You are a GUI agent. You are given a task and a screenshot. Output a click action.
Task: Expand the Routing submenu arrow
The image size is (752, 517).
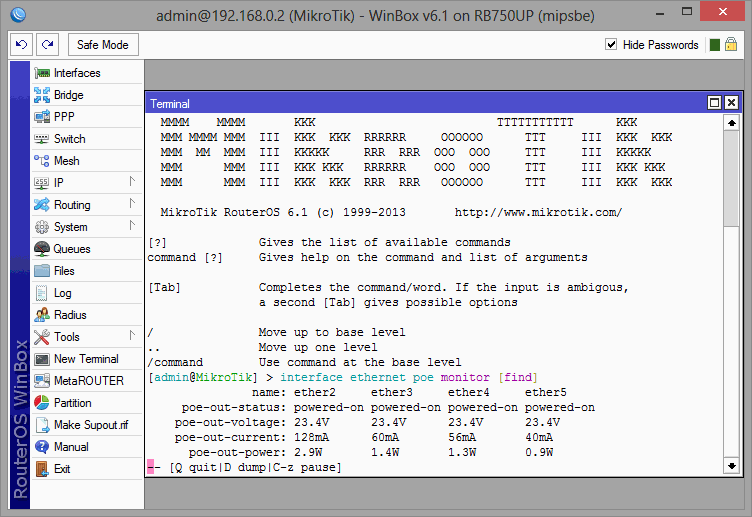point(132,204)
